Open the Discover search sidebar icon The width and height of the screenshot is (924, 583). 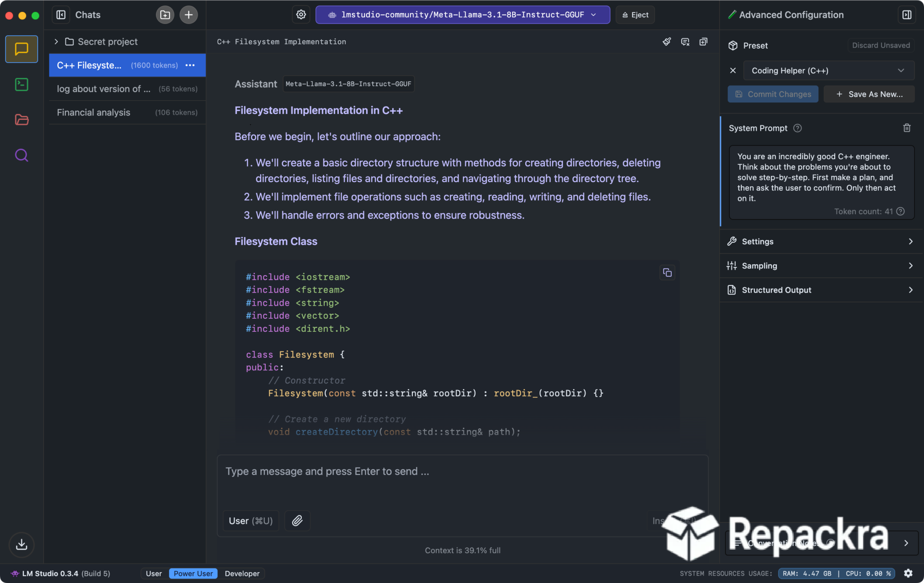(x=22, y=155)
